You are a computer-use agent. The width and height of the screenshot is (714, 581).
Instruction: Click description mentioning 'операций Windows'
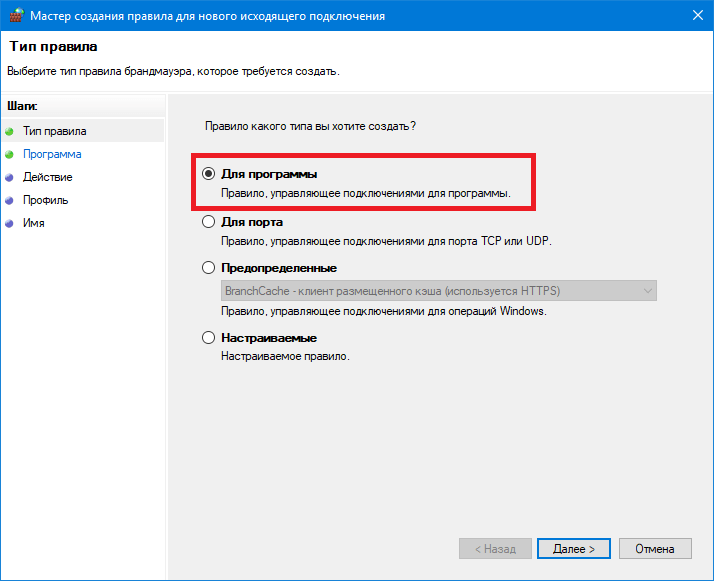tap(384, 311)
